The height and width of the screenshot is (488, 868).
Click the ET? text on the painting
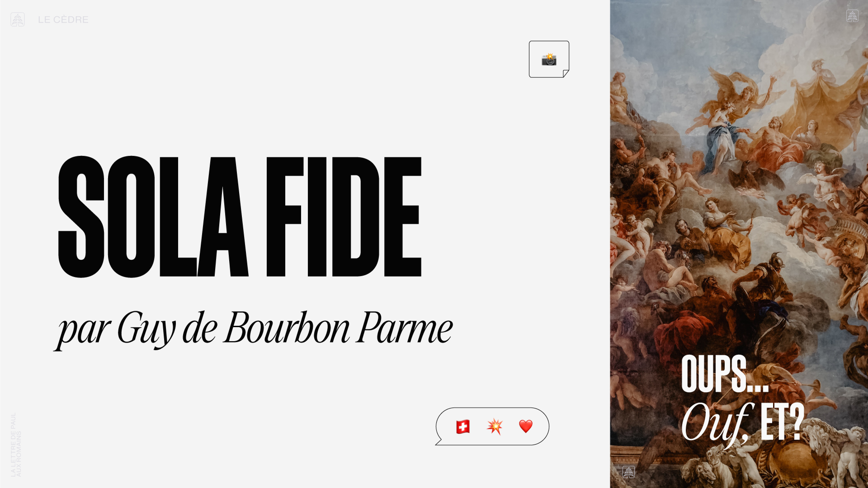[782, 422]
